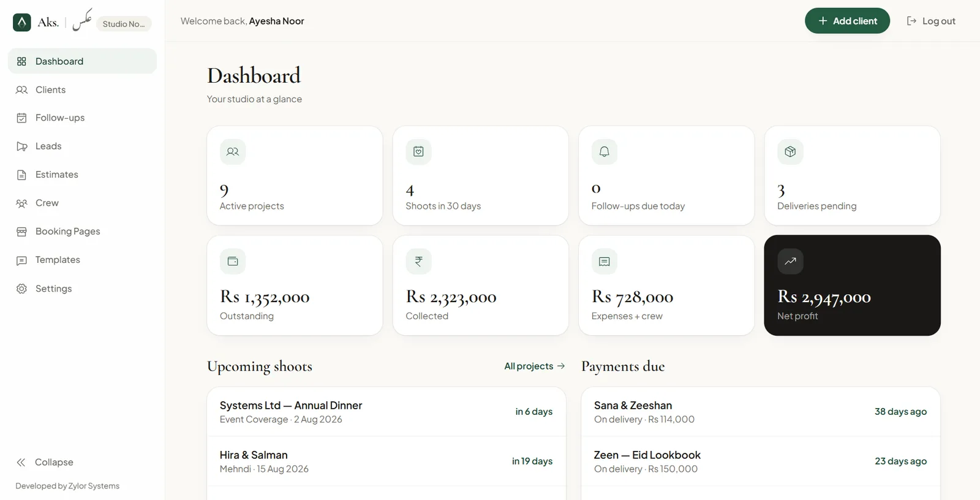Collapse the sidebar using Collapse label

click(x=54, y=463)
